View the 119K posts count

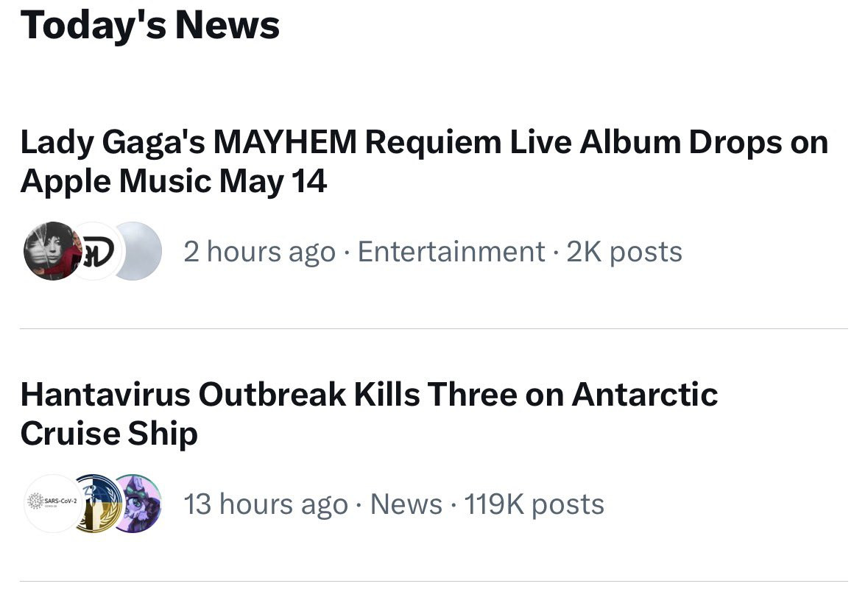(x=534, y=504)
